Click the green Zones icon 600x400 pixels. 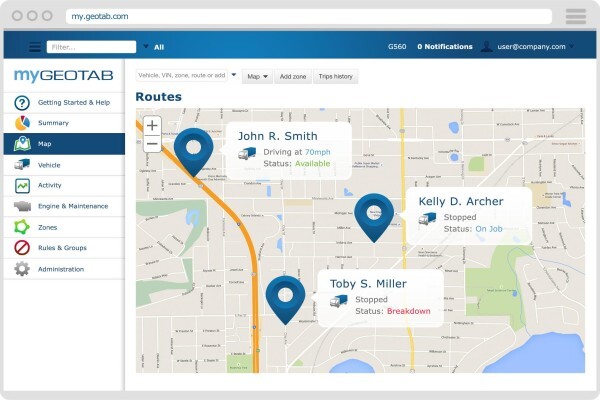(22, 227)
